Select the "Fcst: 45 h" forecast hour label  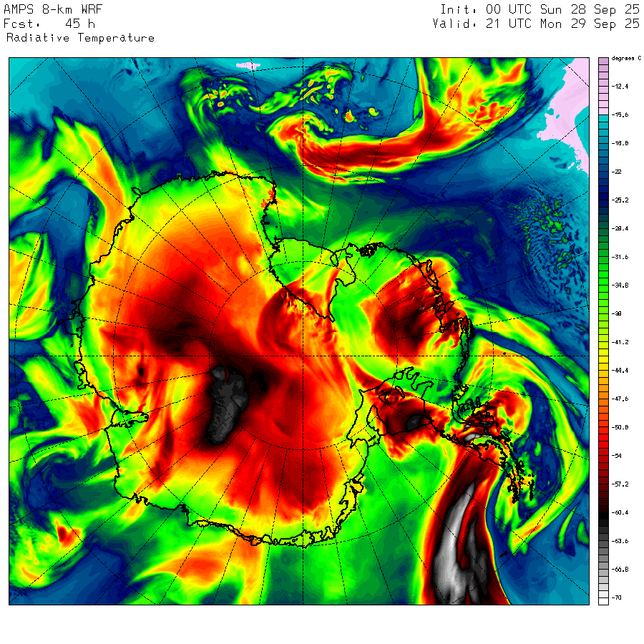point(49,24)
